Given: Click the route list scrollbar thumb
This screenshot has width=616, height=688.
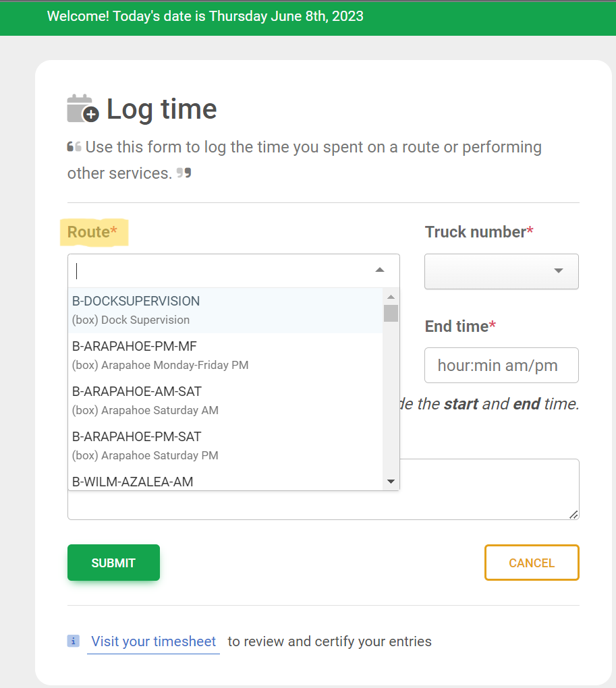Looking at the screenshot, I should (x=391, y=313).
